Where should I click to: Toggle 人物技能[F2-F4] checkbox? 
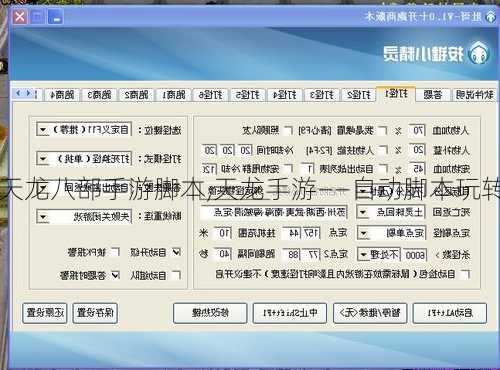(383, 150)
